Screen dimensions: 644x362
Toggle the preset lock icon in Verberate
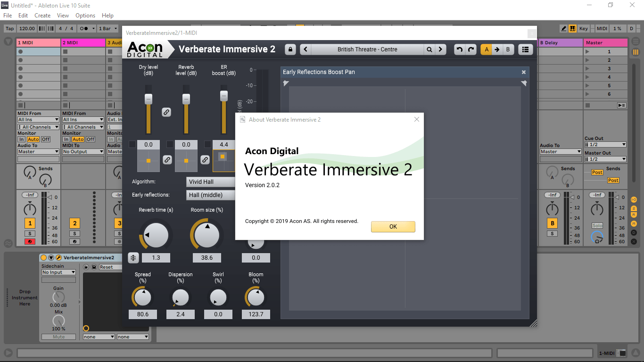click(x=290, y=49)
